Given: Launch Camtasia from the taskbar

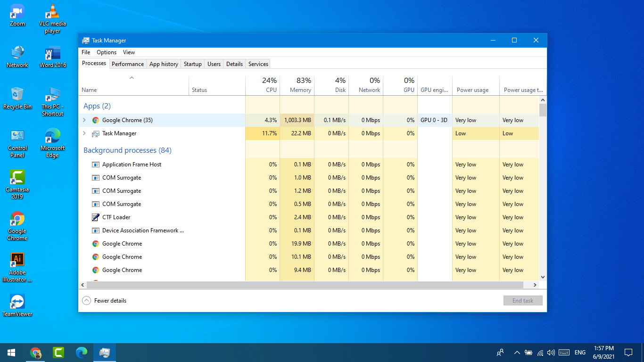Looking at the screenshot, I should (58, 352).
